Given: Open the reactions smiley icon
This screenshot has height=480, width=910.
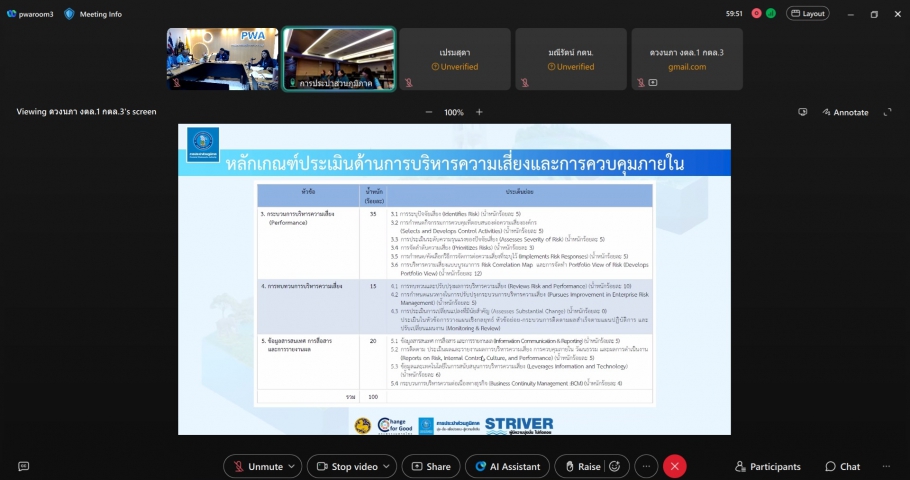Looking at the screenshot, I should click(x=614, y=466).
